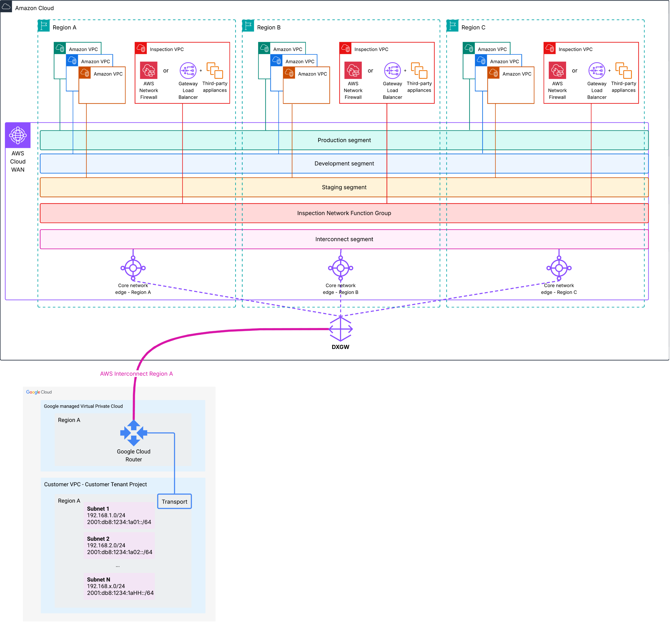Click the Amazon Cloud icon in the top corner
The image size is (672, 628).
coord(7,7)
